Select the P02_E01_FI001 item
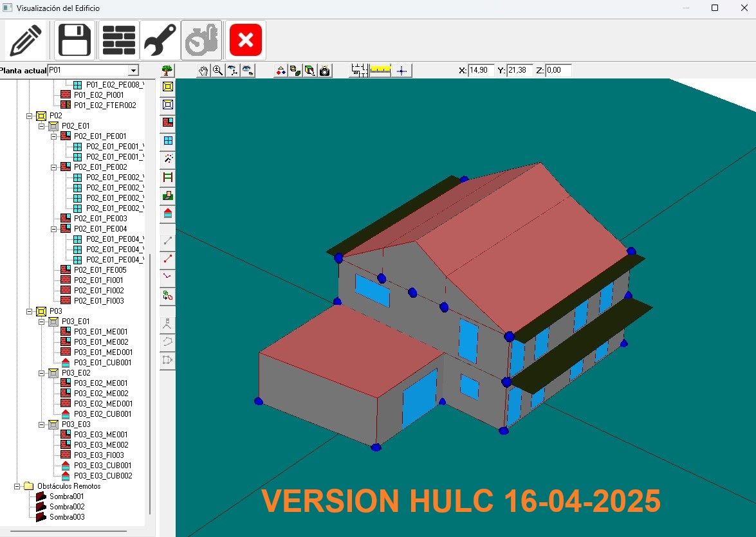The height and width of the screenshot is (537, 756). (98, 280)
